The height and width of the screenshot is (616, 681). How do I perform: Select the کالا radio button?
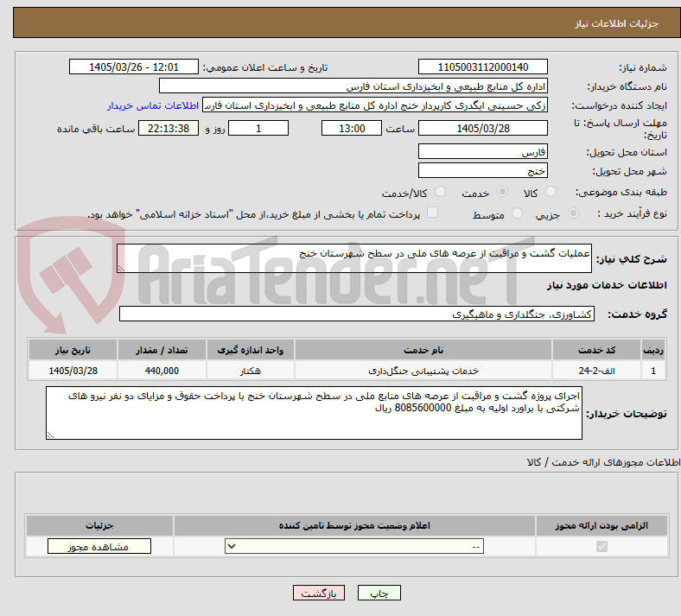(x=551, y=192)
